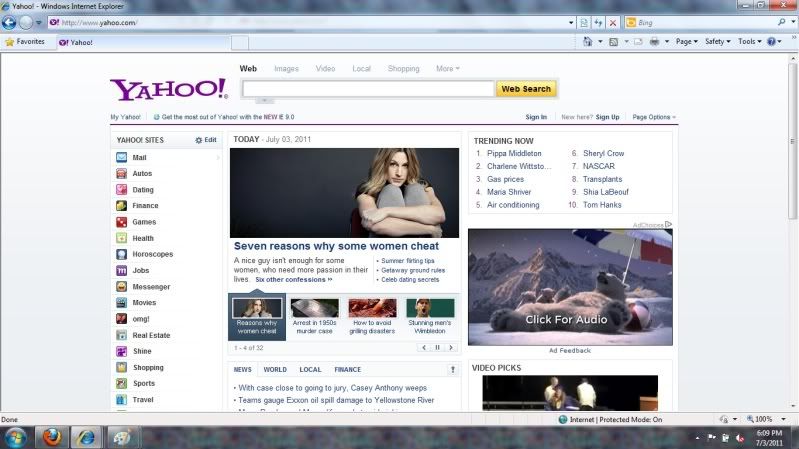Image resolution: width=799 pixels, height=449 pixels.
Task: Click the Refresh icon in address bar
Action: pos(598,22)
